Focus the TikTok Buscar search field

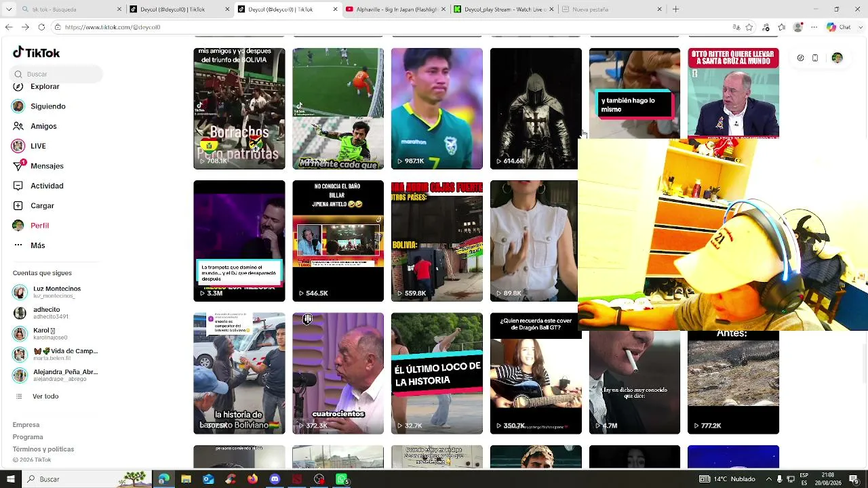[57, 74]
